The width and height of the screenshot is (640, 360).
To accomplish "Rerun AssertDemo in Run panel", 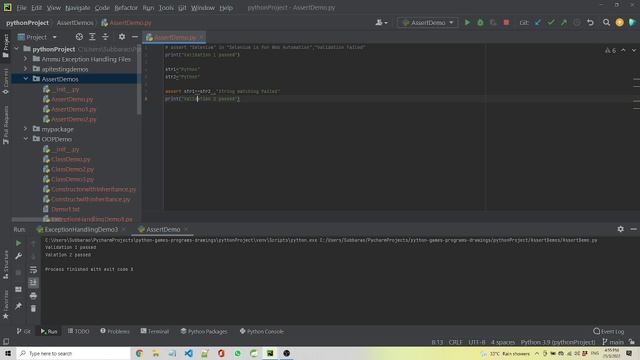I will [18, 243].
